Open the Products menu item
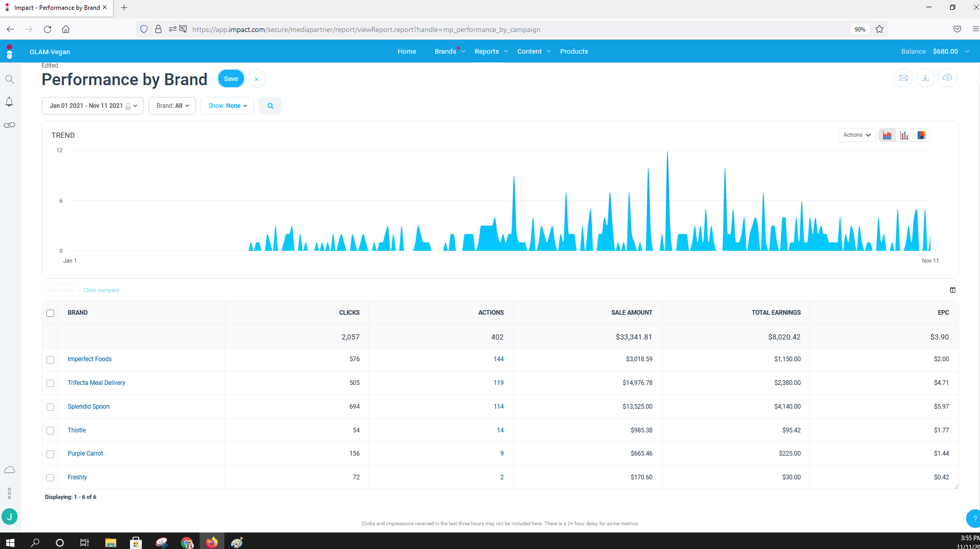 574,52
